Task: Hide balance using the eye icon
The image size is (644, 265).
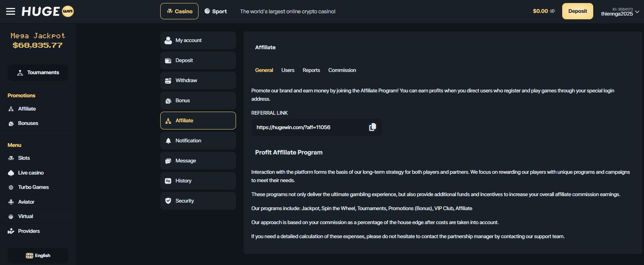Action: (552, 11)
